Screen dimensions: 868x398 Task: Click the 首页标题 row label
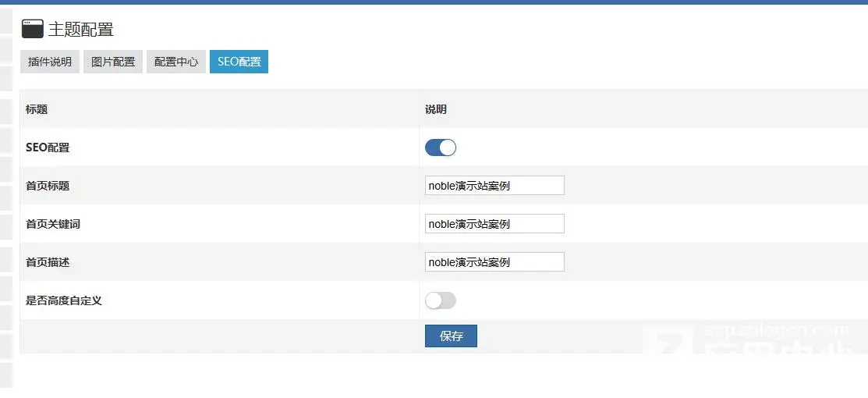click(48, 186)
